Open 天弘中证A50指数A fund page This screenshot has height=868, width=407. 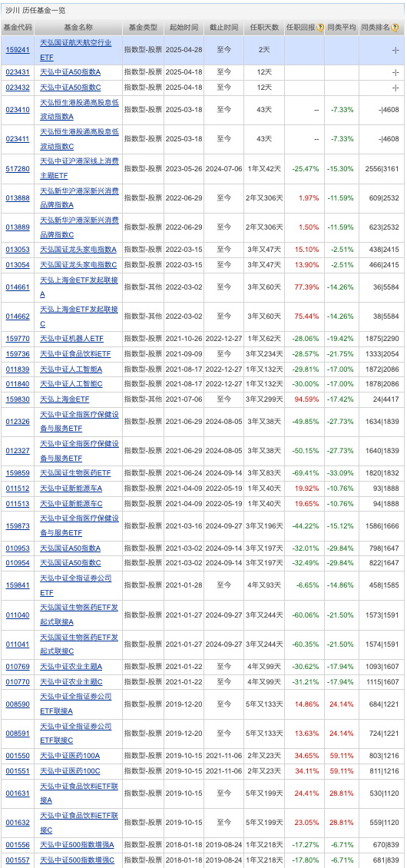point(71,72)
